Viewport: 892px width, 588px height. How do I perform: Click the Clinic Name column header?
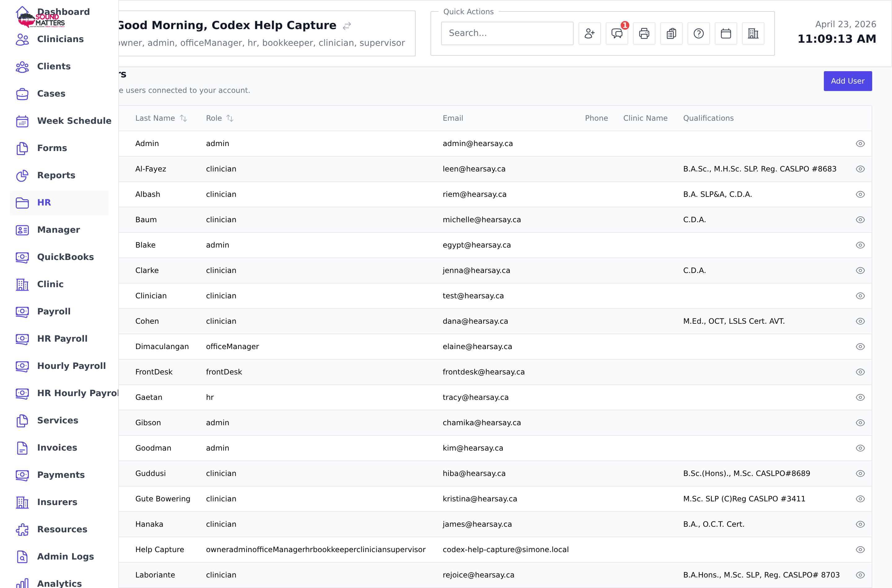(645, 118)
